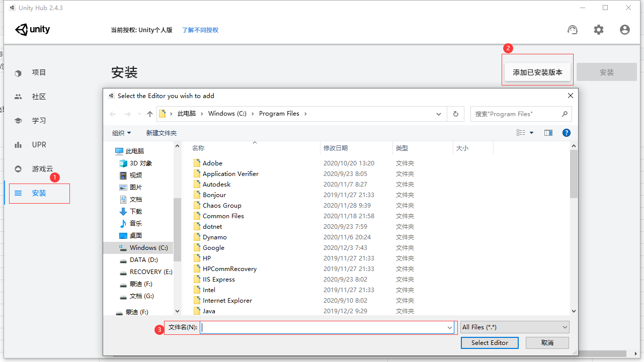Open address bar history dropdown

[x=439, y=114]
